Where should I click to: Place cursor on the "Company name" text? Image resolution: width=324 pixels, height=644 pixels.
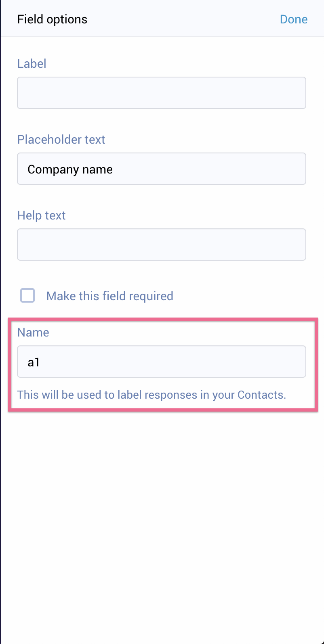(70, 169)
